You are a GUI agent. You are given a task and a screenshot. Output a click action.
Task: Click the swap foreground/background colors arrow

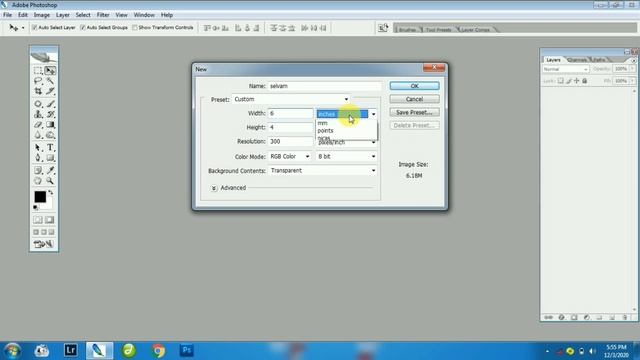(51, 192)
